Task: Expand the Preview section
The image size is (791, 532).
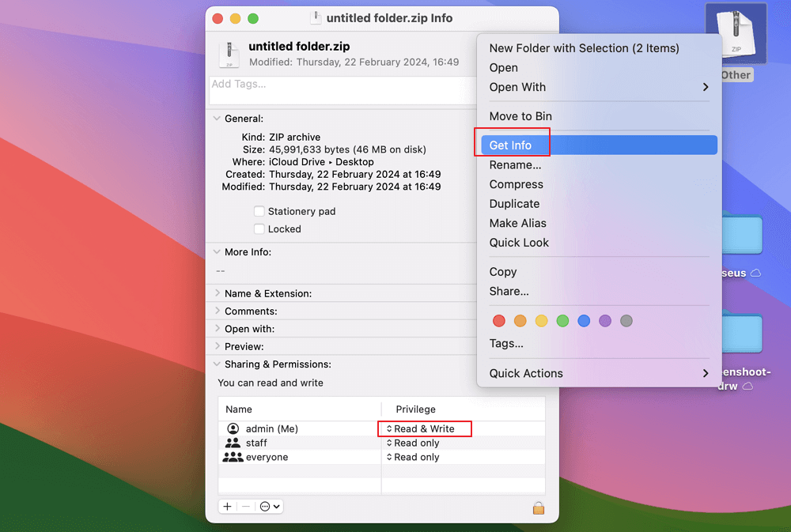Action: tap(217, 346)
